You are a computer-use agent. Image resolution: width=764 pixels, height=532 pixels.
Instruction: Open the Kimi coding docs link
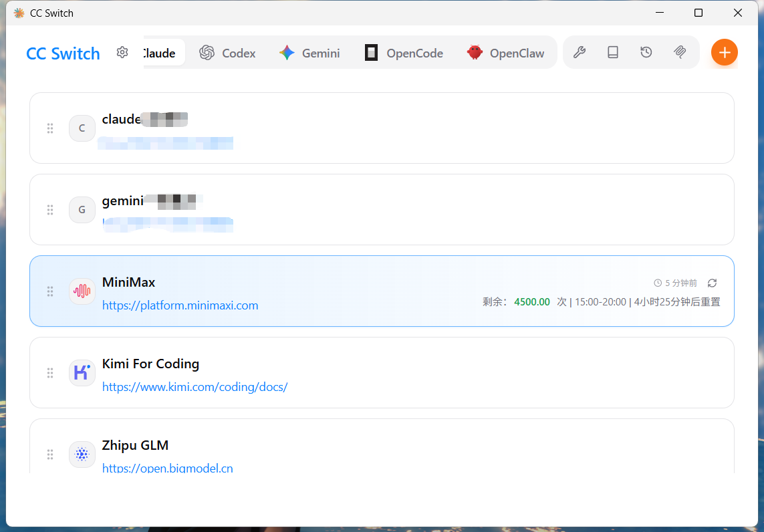[x=195, y=387]
